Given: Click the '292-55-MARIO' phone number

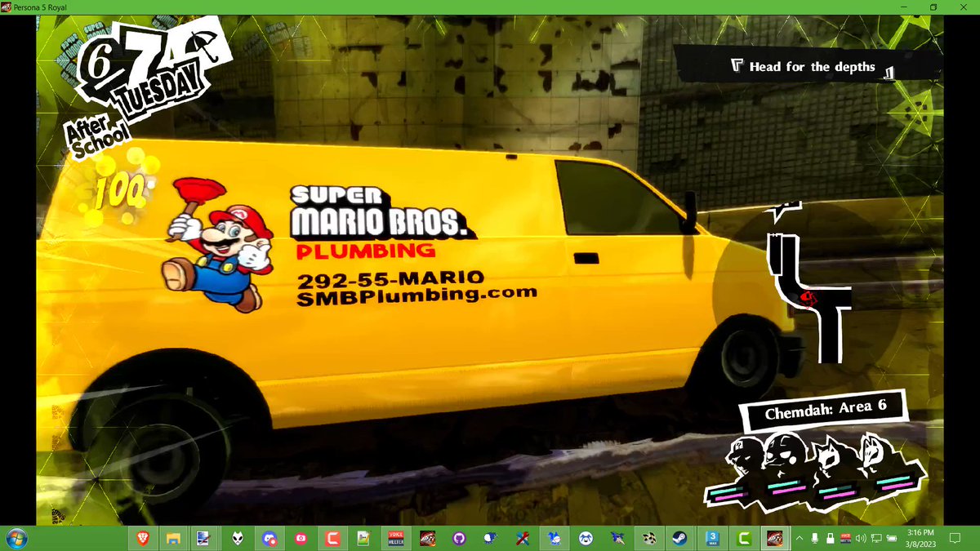Looking at the screenshot, I should click(390, 278).
